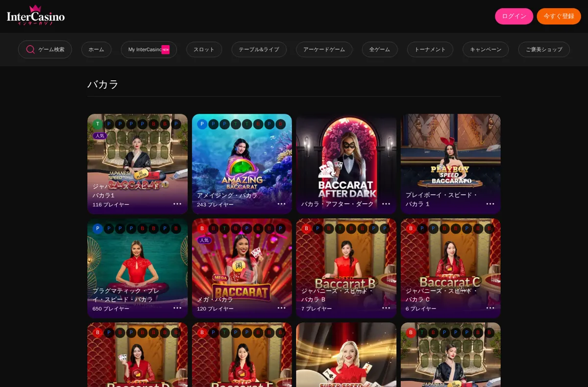Open more options for ジャパニーズ・スピード・バカラ1

[x=177, y=204]
